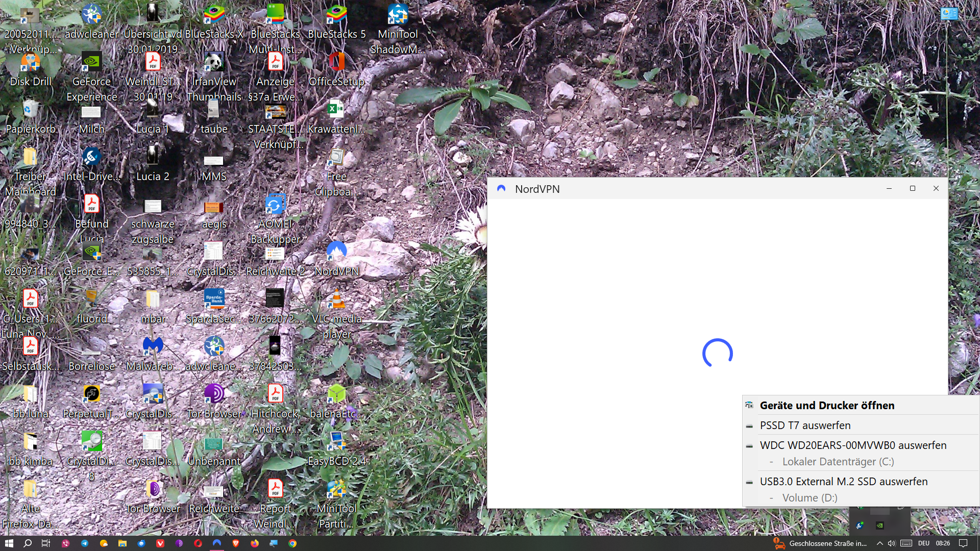Screen dimensions: 980x551
Task: Open the DEU input language selector
Action: point(923,543)
